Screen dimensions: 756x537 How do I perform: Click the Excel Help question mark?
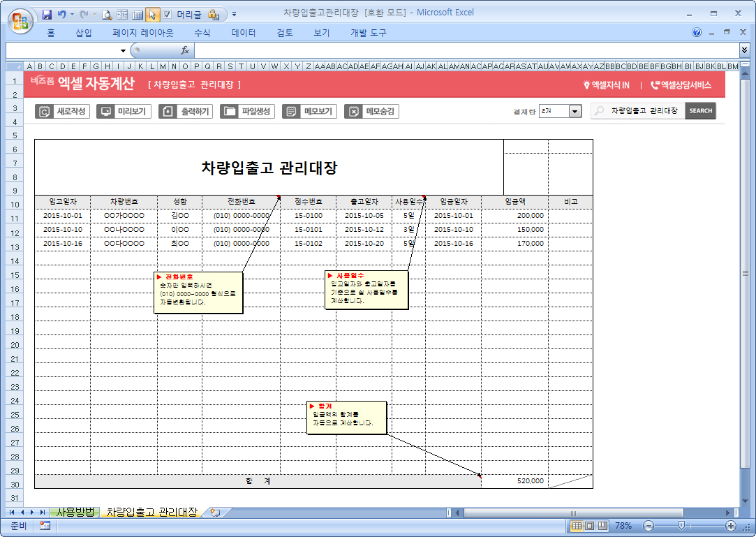(697, 32)
